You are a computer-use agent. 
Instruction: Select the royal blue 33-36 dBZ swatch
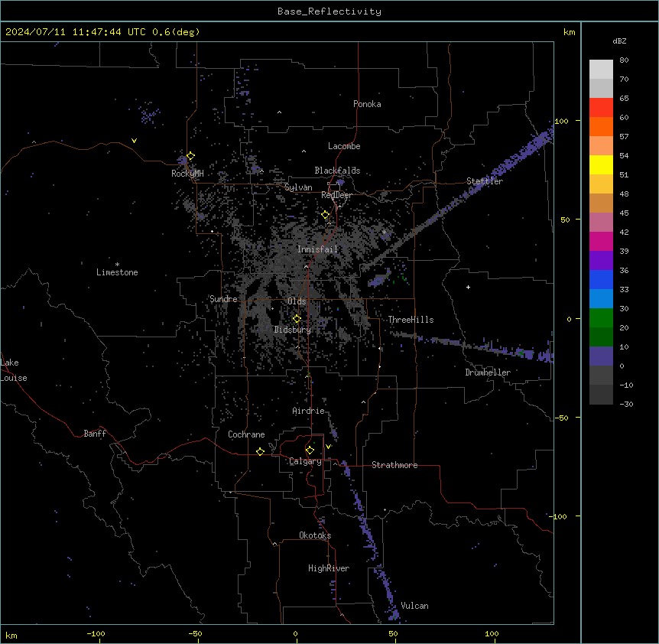pyautogui.click(x=601, y=279)
